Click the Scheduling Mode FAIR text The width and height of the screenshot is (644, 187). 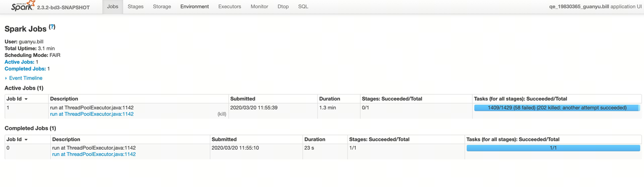point(32,55)
